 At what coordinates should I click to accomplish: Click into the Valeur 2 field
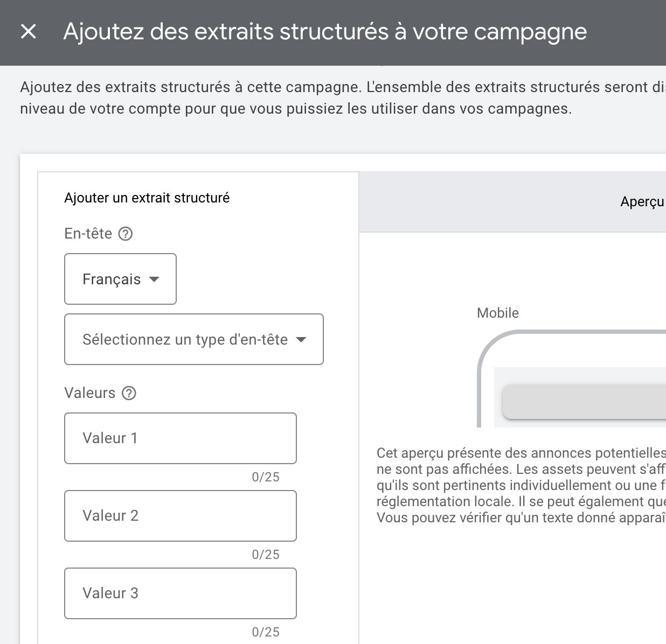pyautogui.click(x=180, y=516)
